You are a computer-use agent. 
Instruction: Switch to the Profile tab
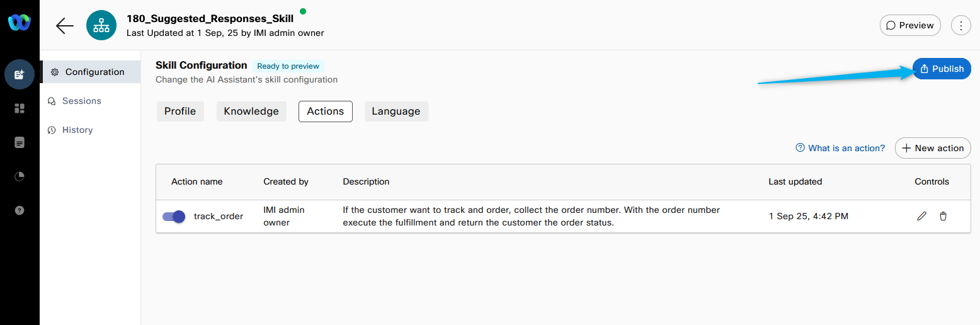tap(180, 111)
